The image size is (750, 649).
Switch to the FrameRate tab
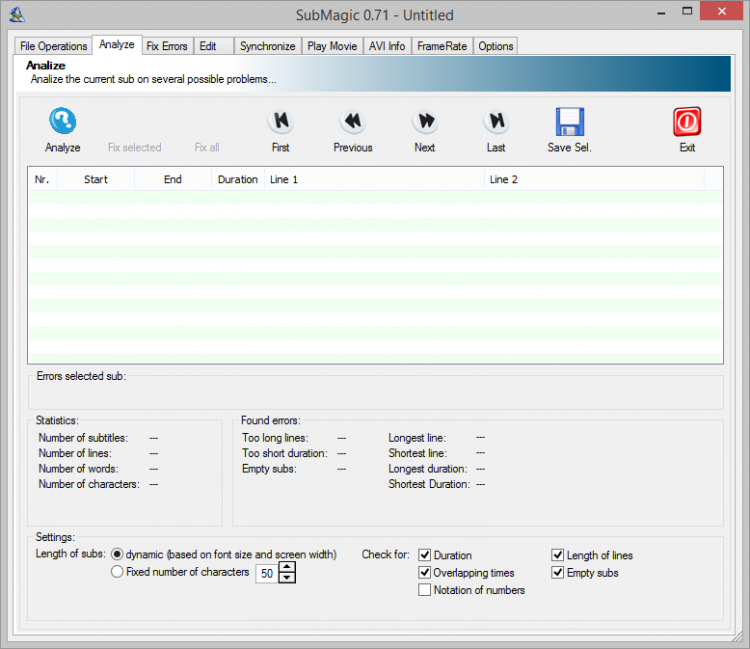coord(442,46)
